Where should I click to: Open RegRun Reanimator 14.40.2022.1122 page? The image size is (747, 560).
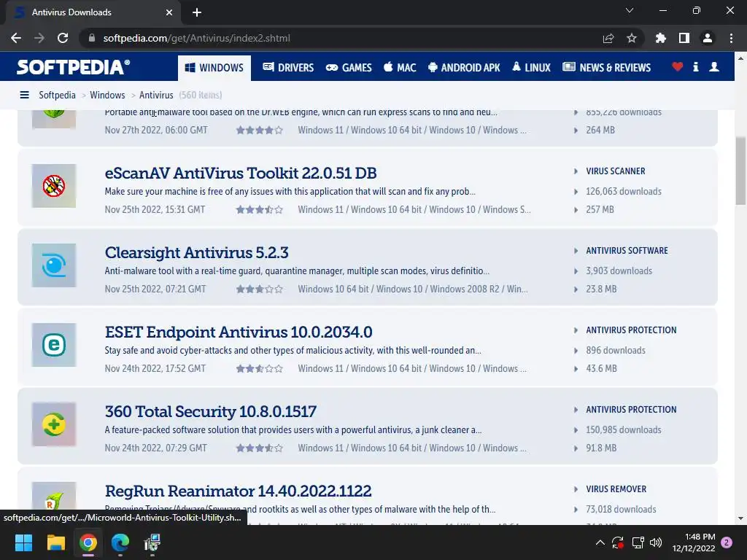(238, 491)
